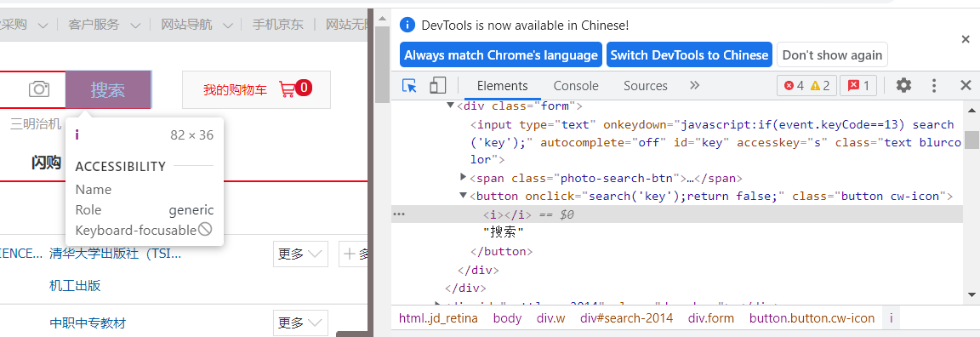Viewport: 980px width, 337px height.
Task: Open DevTools settings gear
Action: point(903,86)
